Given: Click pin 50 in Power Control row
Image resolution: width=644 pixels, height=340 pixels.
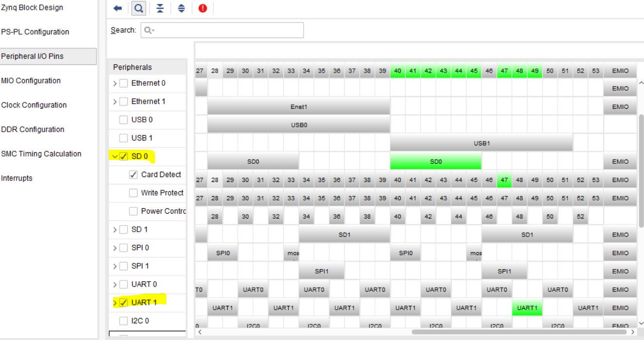Looking at the screenshot, I should (x=550, y=216).
